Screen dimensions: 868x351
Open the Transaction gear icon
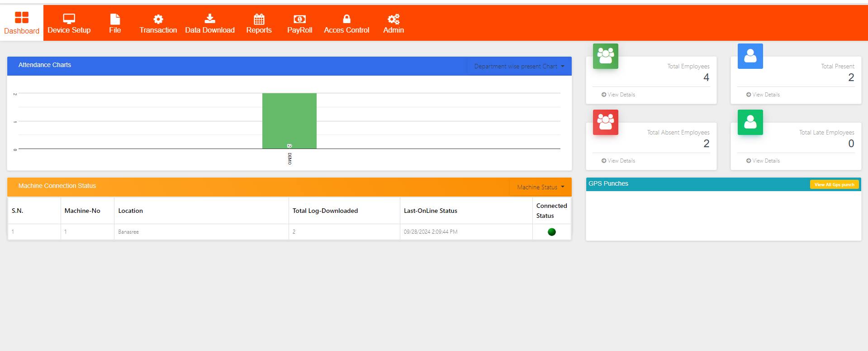(158, 19)
